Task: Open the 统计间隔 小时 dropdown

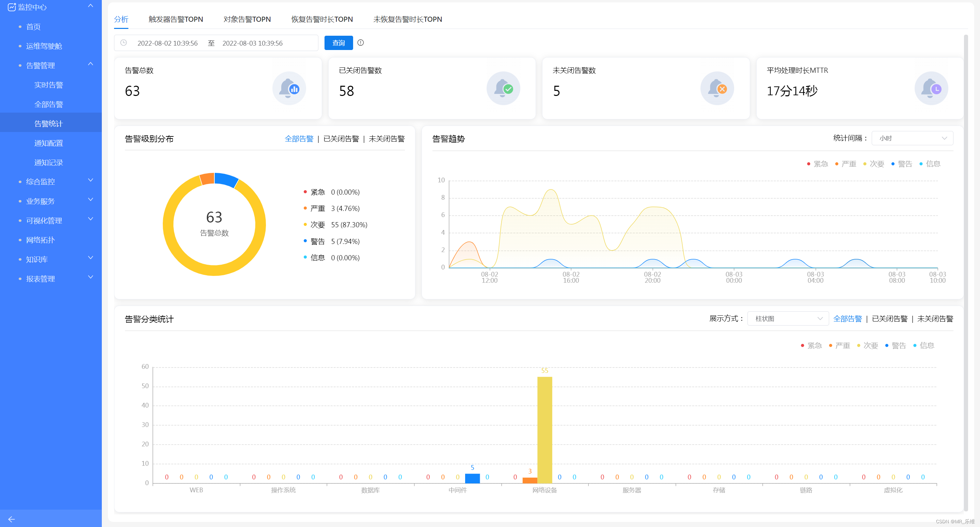Action: 912,138
